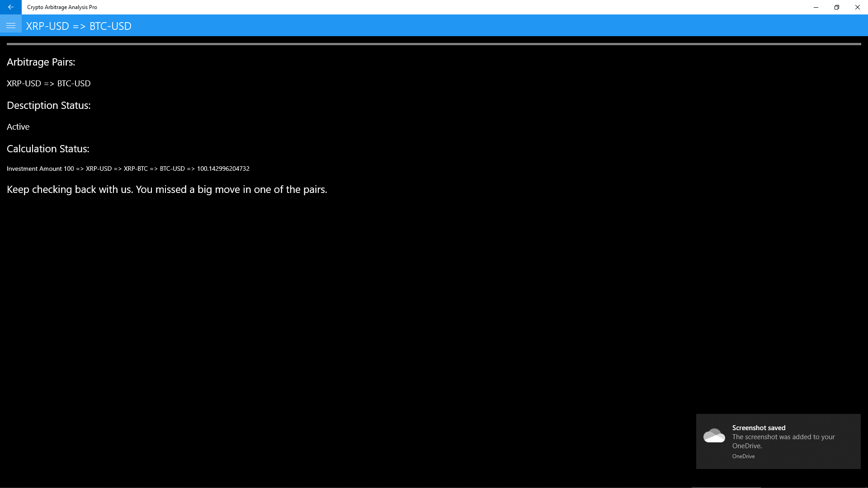Minimize the Crypto Arbitrage Analysis window
868x488 pixels.
[x=816, y=7]
